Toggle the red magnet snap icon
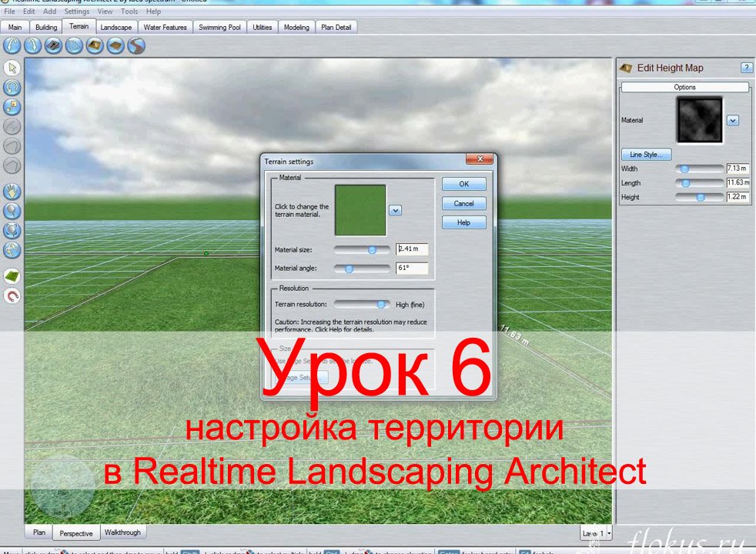 point(12,295)
